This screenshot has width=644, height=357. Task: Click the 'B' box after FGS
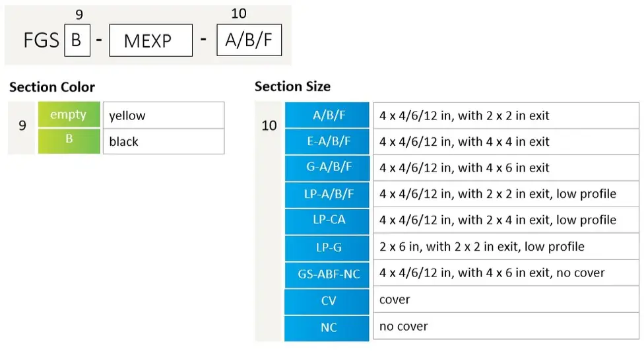(x=77, y=40)
